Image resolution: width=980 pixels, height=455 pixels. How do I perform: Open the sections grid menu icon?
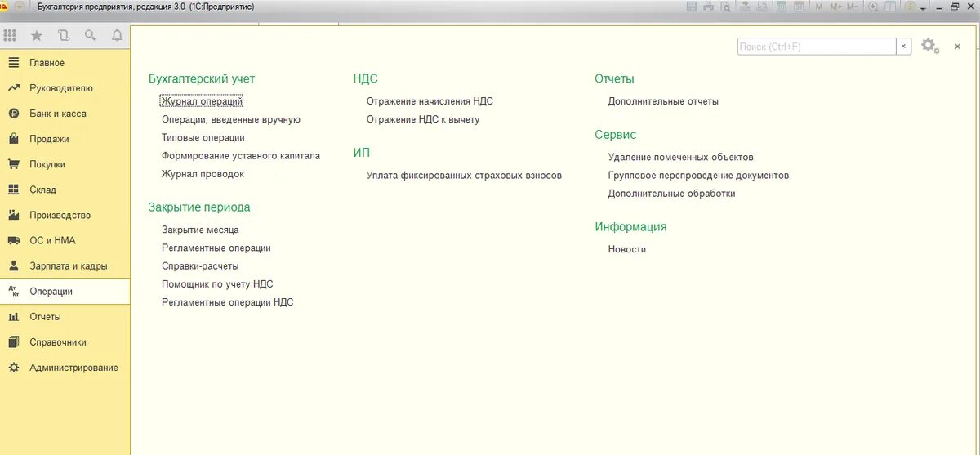point(10,35)
